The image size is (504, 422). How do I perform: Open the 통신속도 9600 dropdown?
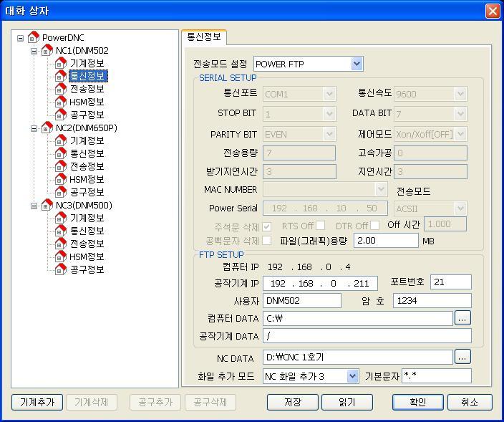[x=460, y=94]
